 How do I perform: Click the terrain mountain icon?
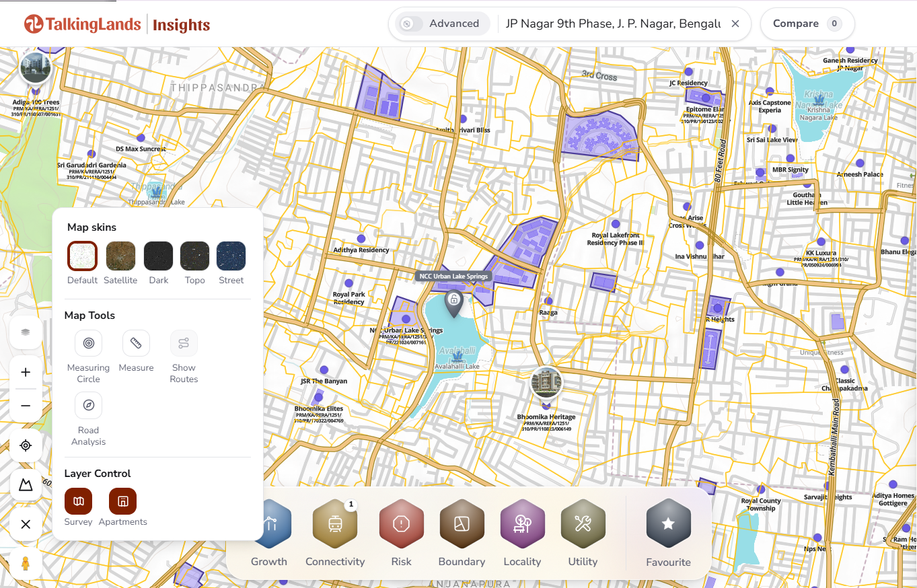(x=26, y=485)
